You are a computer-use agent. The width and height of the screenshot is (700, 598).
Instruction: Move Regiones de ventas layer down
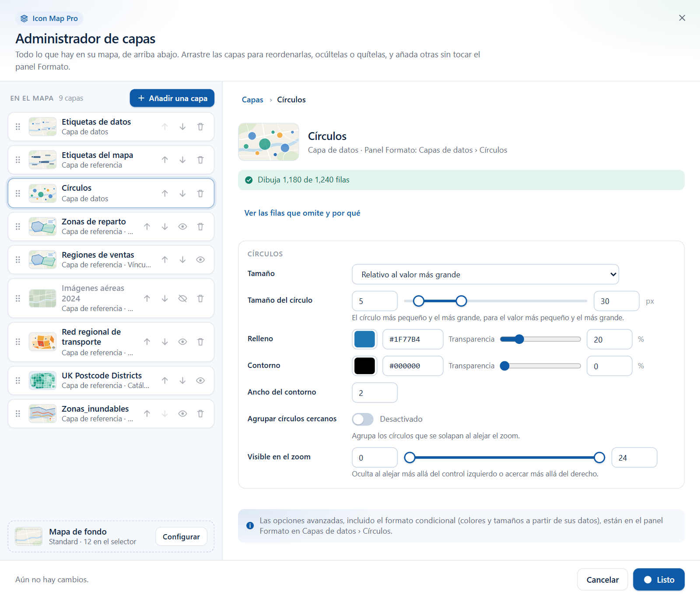tap(182, 260)
